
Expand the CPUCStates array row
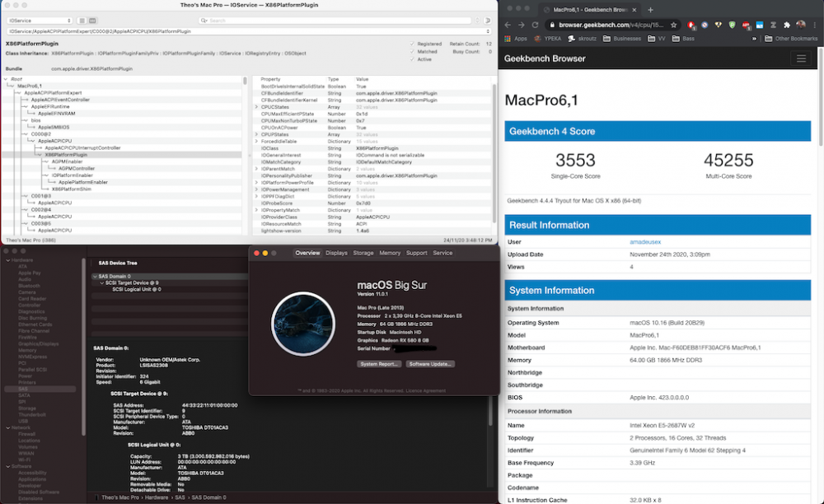click(x=256, y=107)
